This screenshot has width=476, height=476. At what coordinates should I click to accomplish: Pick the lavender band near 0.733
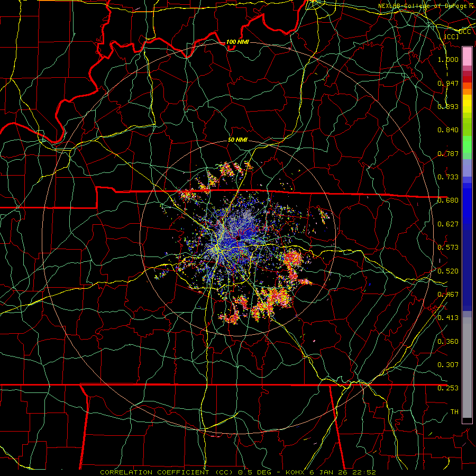click(x=467, y=168)
